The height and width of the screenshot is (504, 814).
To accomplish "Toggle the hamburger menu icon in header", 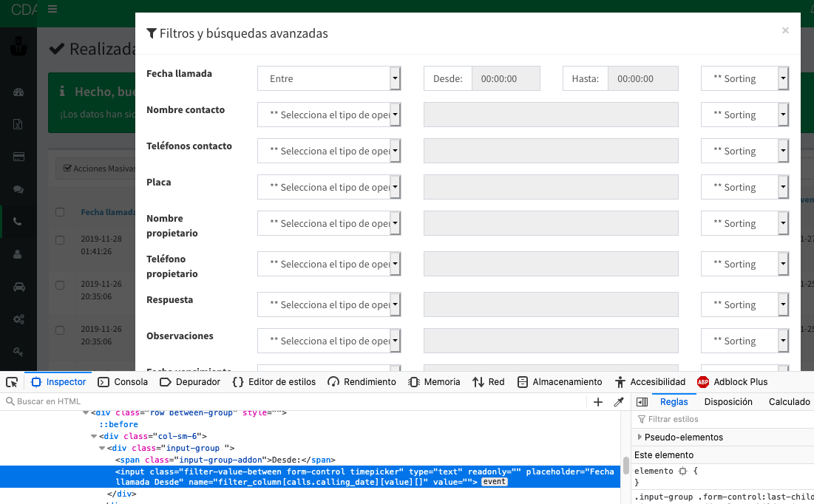I will (52, 10).
